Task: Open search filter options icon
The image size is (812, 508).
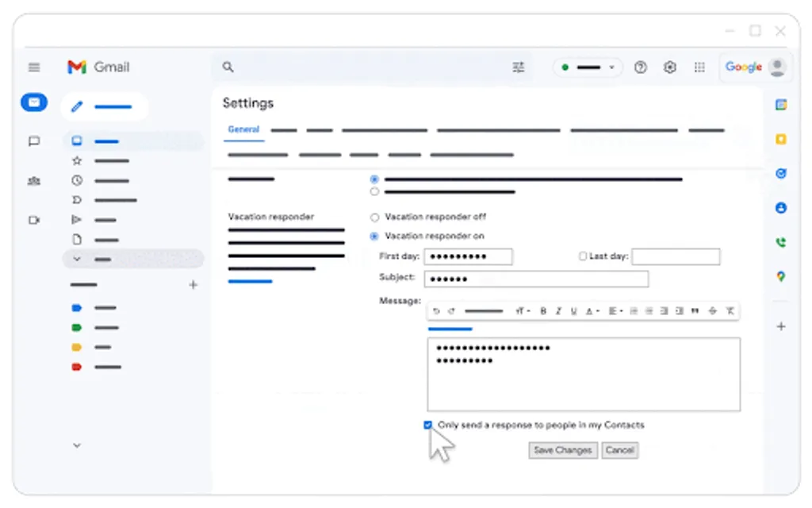Action: (519, 67)
